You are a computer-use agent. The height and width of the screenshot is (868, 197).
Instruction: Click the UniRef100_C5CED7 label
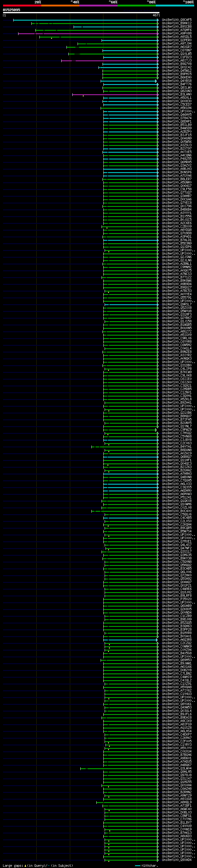pos(177,104)
